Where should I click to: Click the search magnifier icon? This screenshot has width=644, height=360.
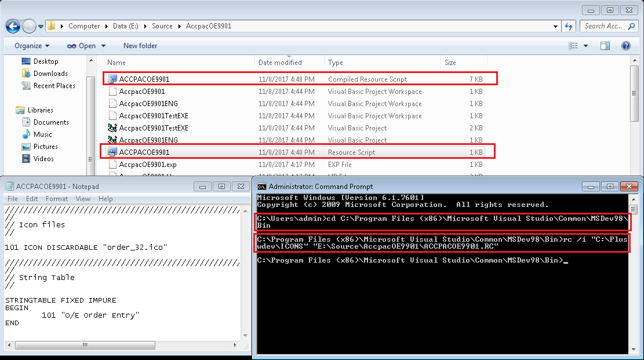(x=631, y=26)
